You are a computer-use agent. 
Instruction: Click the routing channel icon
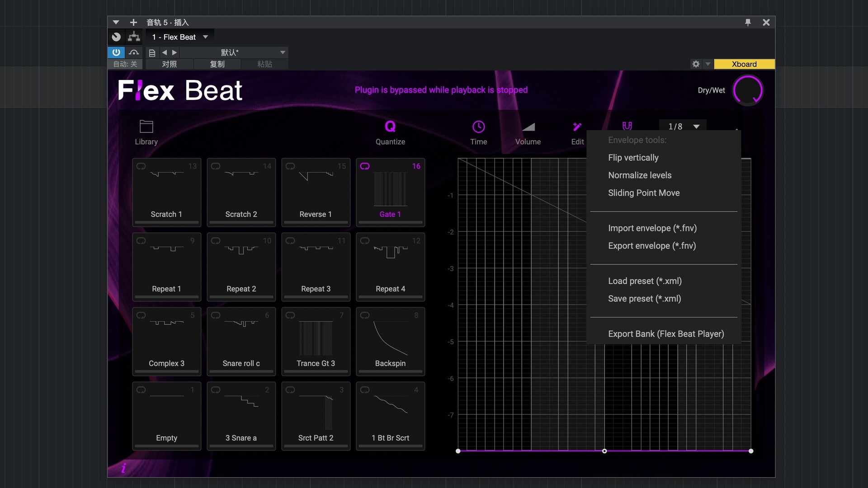tap(134, 37)
